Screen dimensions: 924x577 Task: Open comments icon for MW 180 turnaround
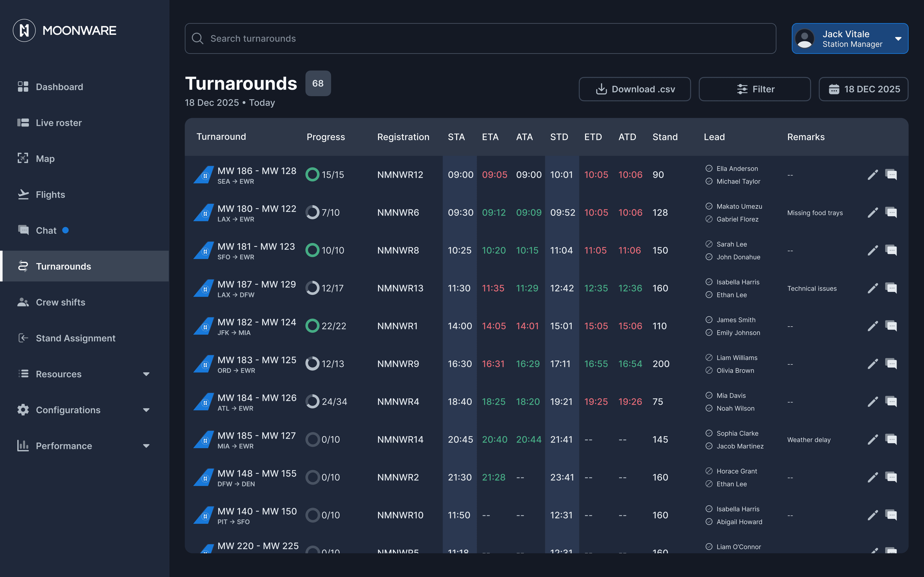(891, 213)
